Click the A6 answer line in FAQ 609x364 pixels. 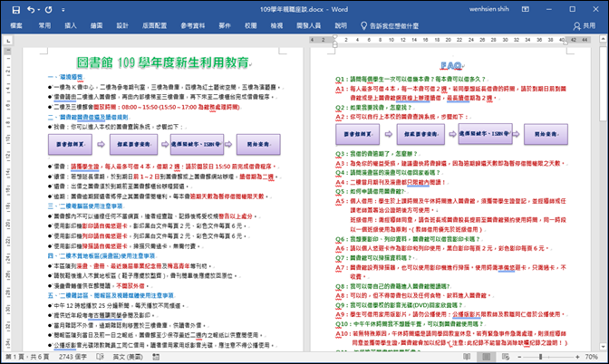pos(443,248)
